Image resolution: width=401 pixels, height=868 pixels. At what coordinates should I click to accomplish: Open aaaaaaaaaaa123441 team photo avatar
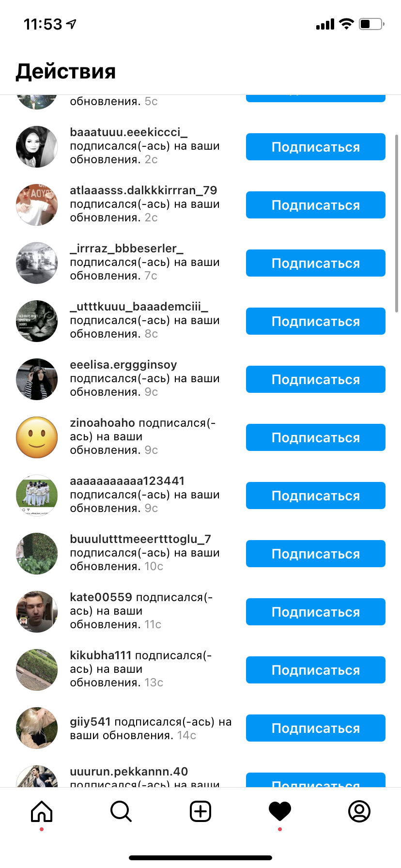click(x=37, y=496)
